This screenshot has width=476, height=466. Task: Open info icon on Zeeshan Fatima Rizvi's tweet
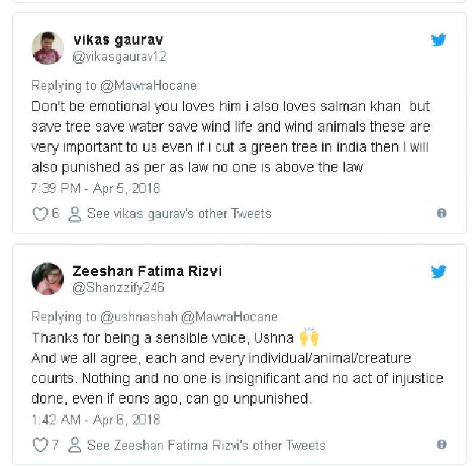tap(441, 445)
